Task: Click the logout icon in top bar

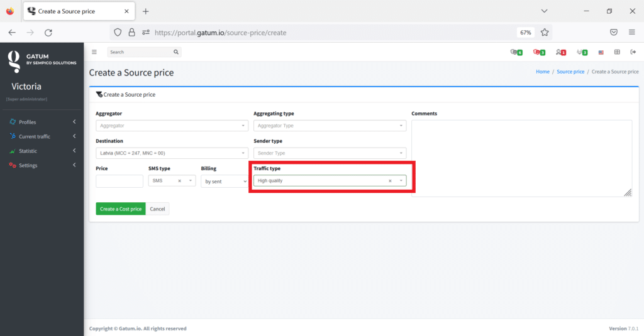Action: [633, 52]
